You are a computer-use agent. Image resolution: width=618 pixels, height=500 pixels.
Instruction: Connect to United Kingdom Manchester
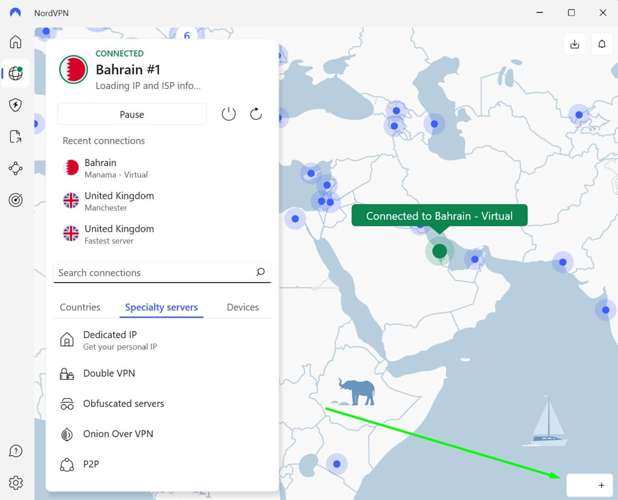point(120,201)
